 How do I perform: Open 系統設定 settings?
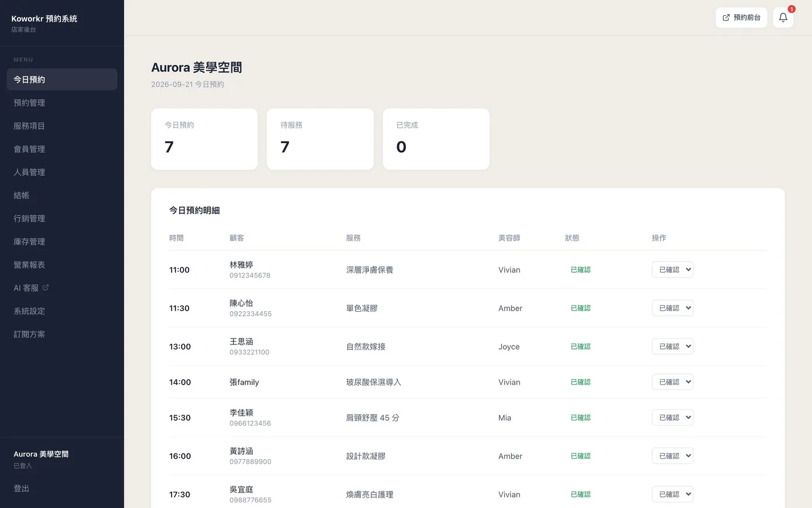tap(62, 311)
